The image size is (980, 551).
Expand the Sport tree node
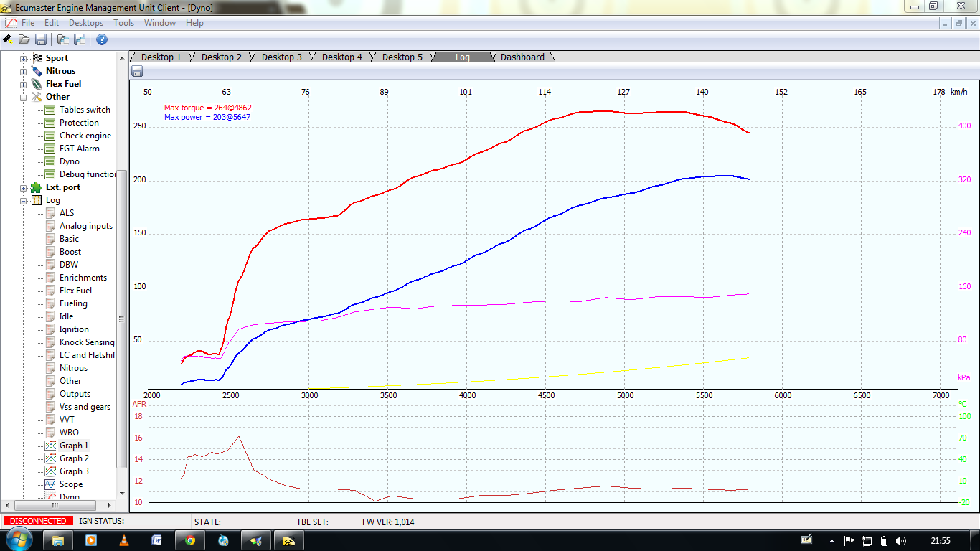[23, 58]
